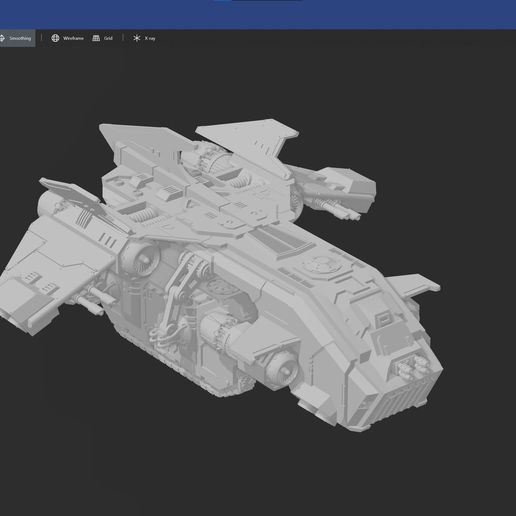The width and height of the screenshot is (516, 516).
Task: Turn on X-ray view mode
Action: (x=144, y=38)
